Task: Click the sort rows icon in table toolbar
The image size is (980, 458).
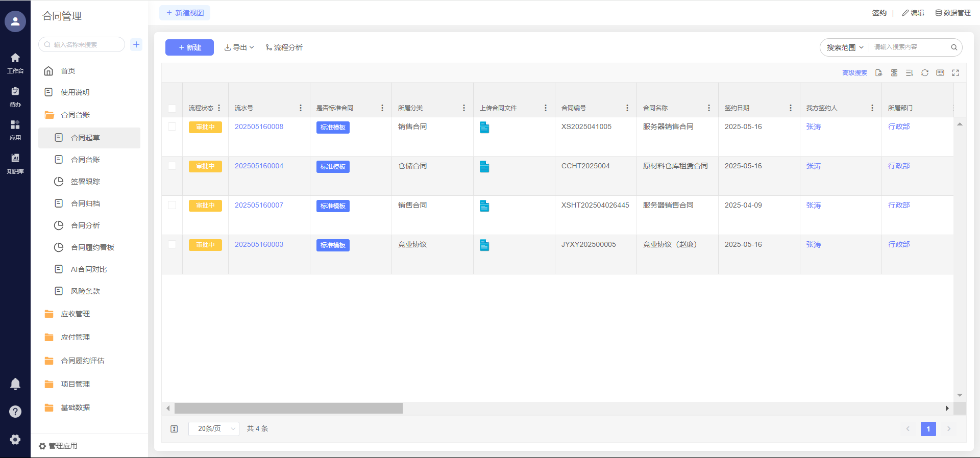Action: (909, 73)
